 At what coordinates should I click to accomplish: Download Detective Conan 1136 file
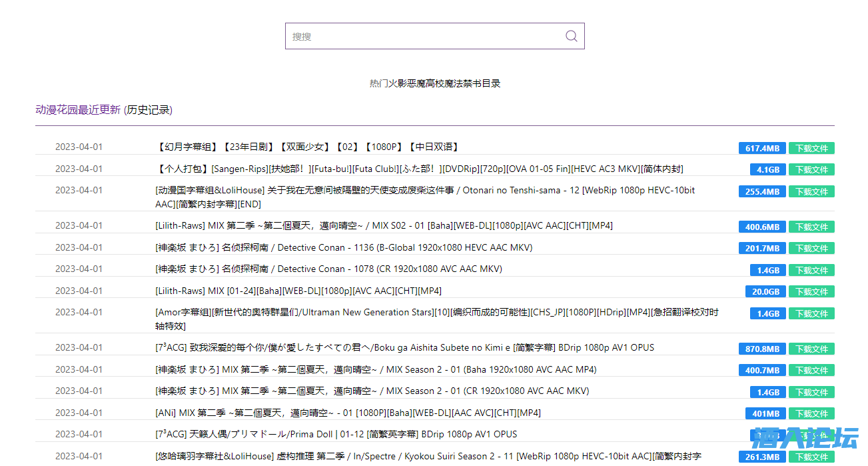(811, 249)
